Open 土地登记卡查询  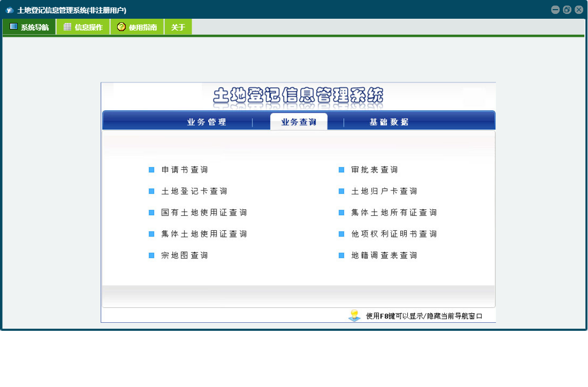194,191
